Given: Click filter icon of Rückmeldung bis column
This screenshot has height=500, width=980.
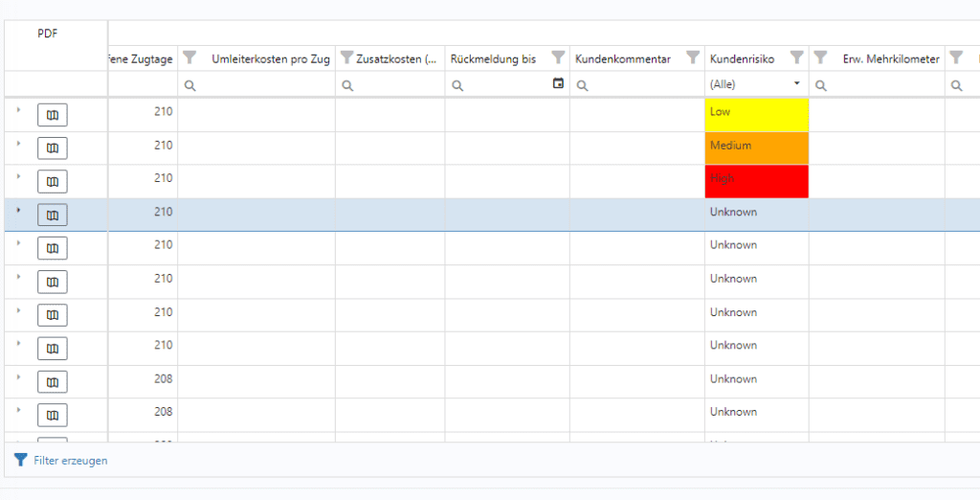Looking at the screenshot, I should click(558, 58).
